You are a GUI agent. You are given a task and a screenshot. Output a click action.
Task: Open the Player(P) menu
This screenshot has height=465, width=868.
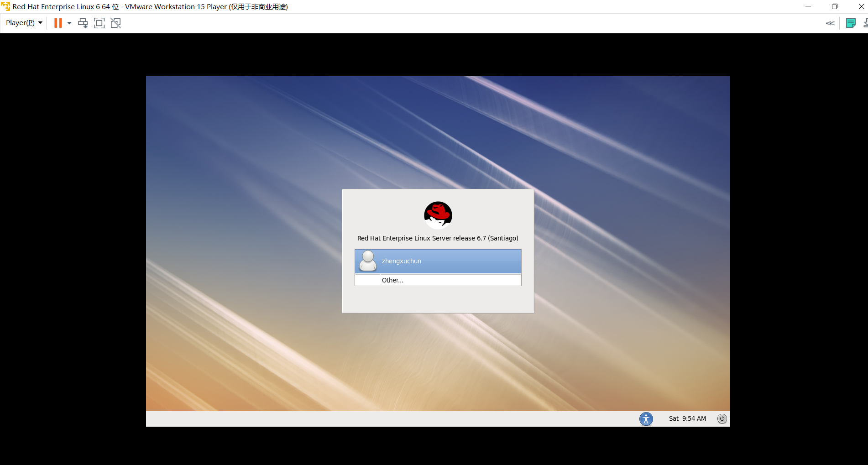20,22
